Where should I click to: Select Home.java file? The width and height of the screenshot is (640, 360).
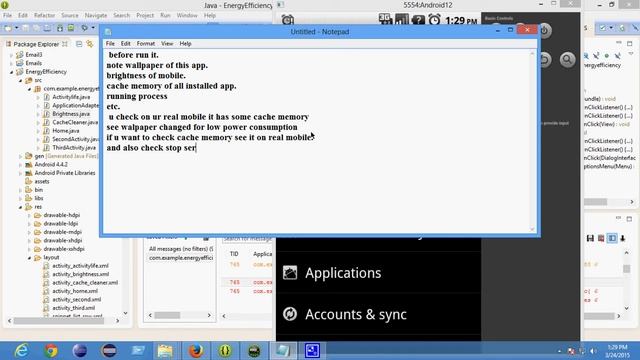(66, 131)
